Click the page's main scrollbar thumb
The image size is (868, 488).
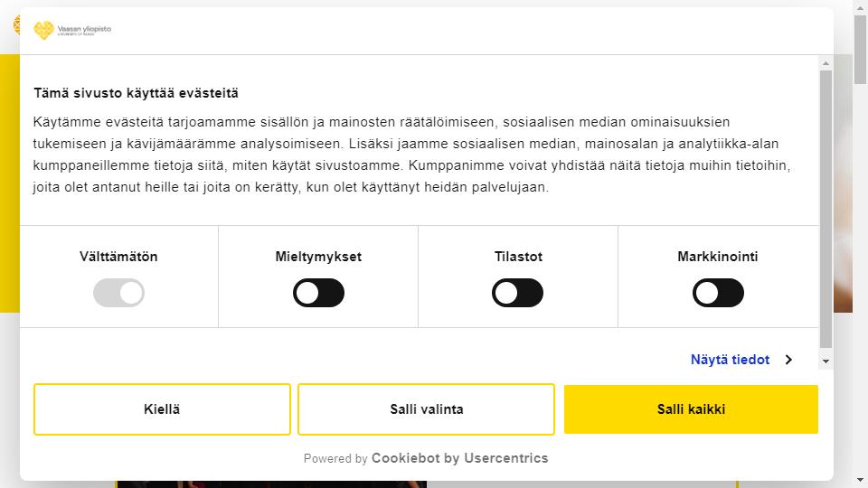point(860,49)
